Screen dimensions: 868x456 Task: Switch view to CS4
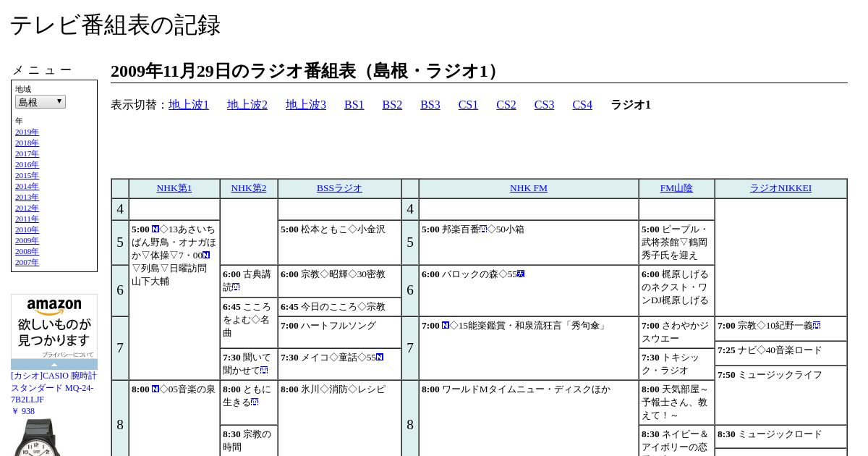582,105
